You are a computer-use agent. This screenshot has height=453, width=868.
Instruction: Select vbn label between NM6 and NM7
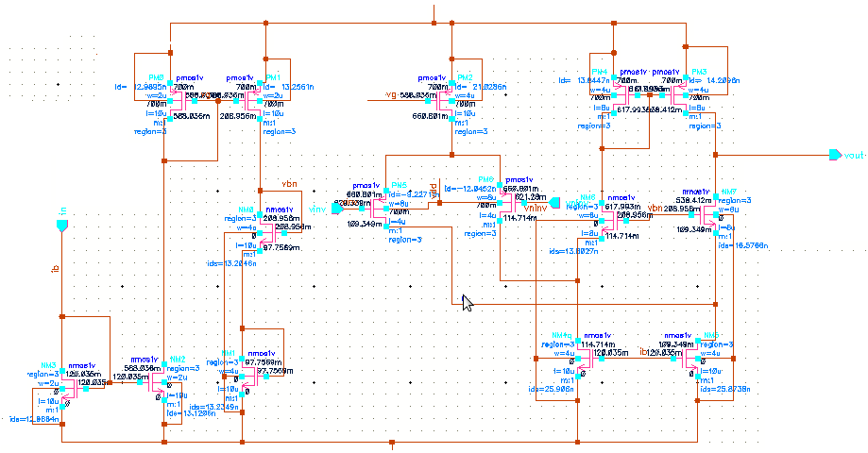coord(655,209)
